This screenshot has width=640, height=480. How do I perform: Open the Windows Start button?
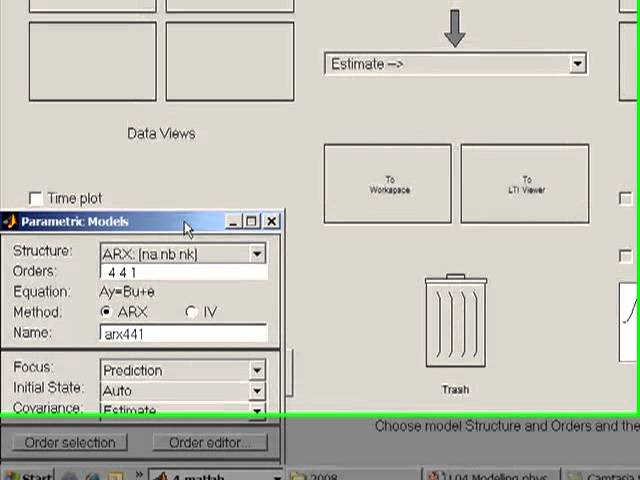[x=28, y=475]
